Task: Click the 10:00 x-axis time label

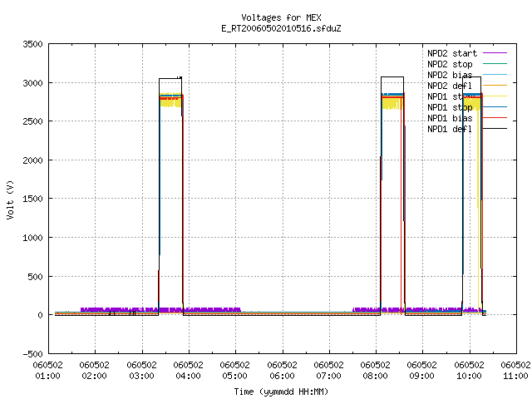Action: (469, 376)
